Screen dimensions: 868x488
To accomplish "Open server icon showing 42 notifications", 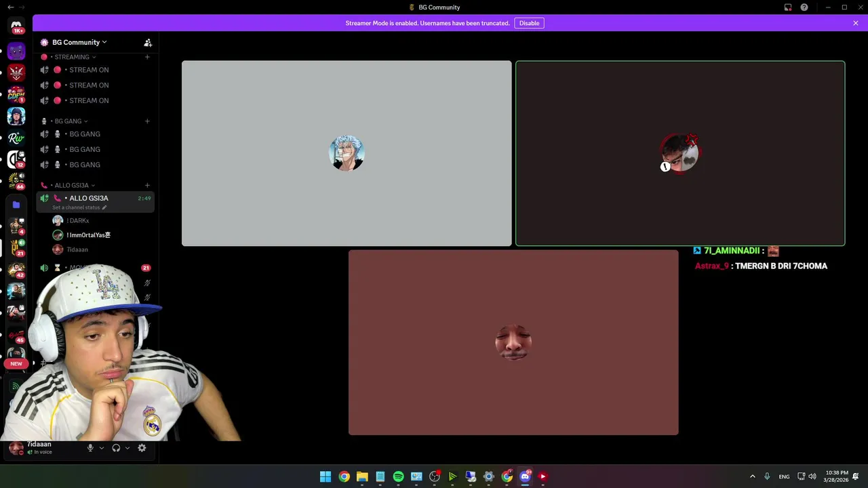I will point(16,269).
